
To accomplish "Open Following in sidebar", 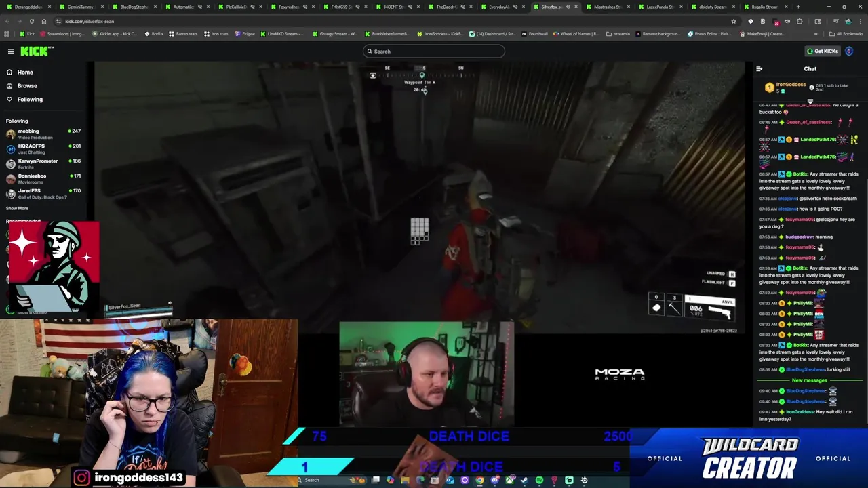I will click(x=30, y=99).
